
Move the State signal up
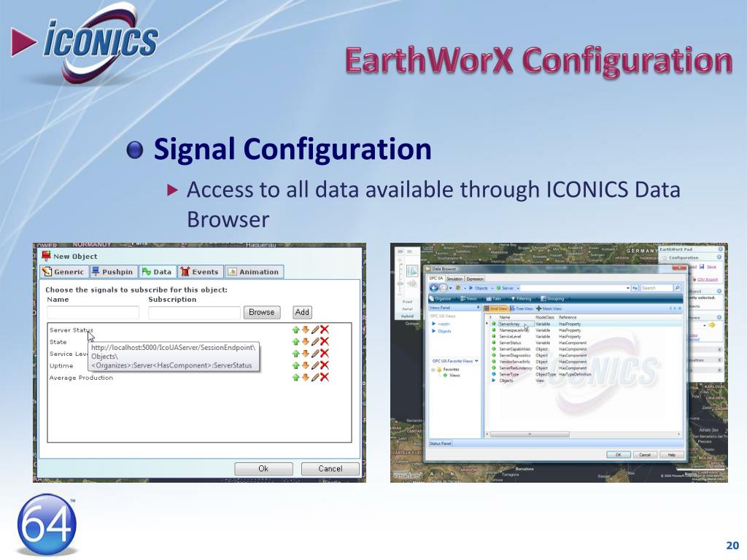tap(295, 341)
